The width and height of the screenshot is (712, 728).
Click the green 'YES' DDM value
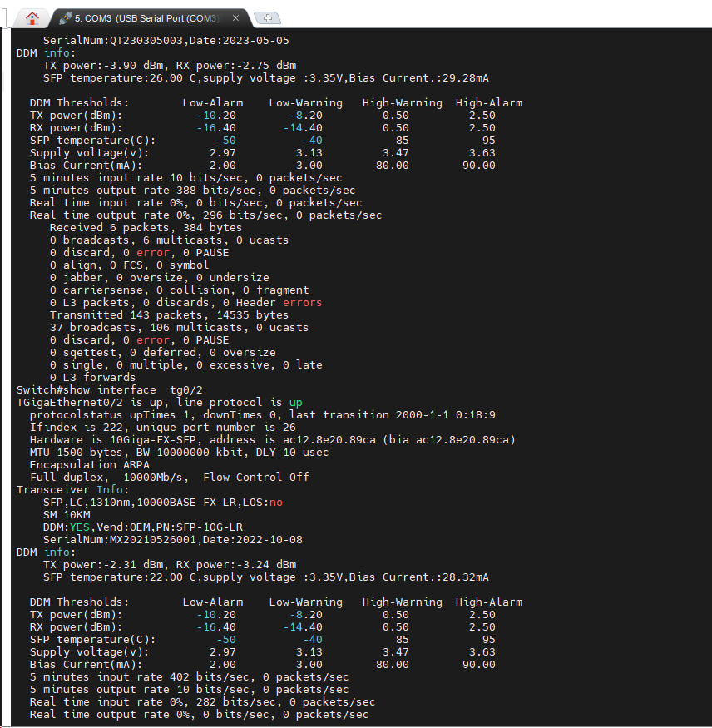[x=79, y=527]
